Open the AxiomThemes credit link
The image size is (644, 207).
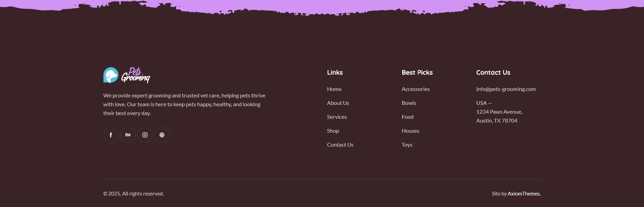(x=524, y=193)
